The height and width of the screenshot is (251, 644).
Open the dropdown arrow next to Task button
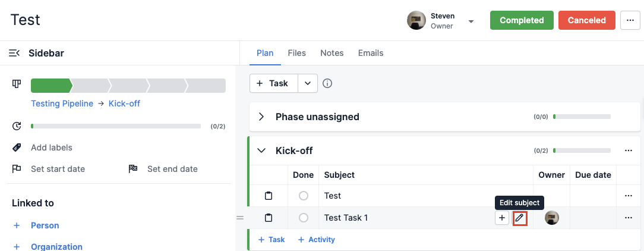[x=308, y=83]
